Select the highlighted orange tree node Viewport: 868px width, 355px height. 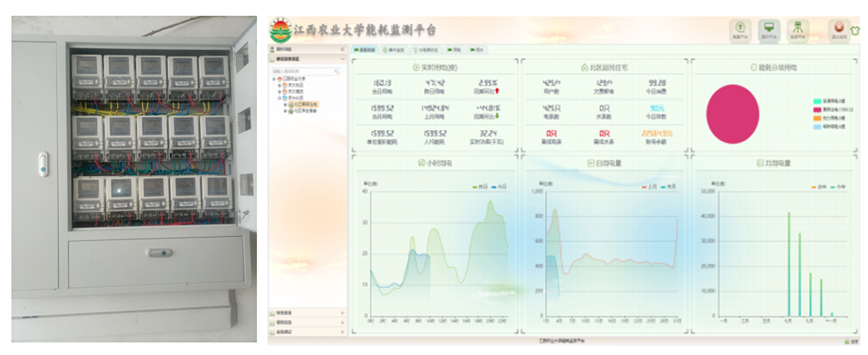coord(303,105)
